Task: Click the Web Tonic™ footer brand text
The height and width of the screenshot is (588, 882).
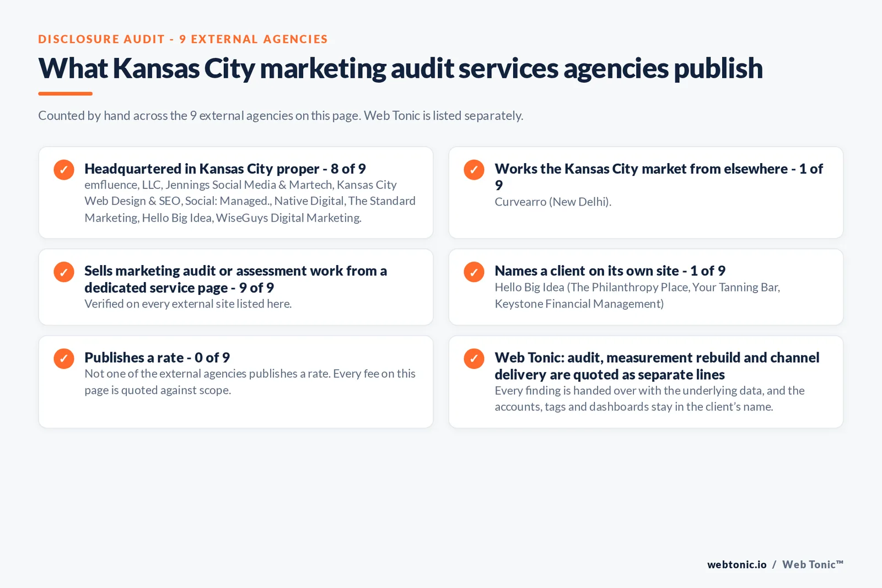Action: [x=813, y=564]
